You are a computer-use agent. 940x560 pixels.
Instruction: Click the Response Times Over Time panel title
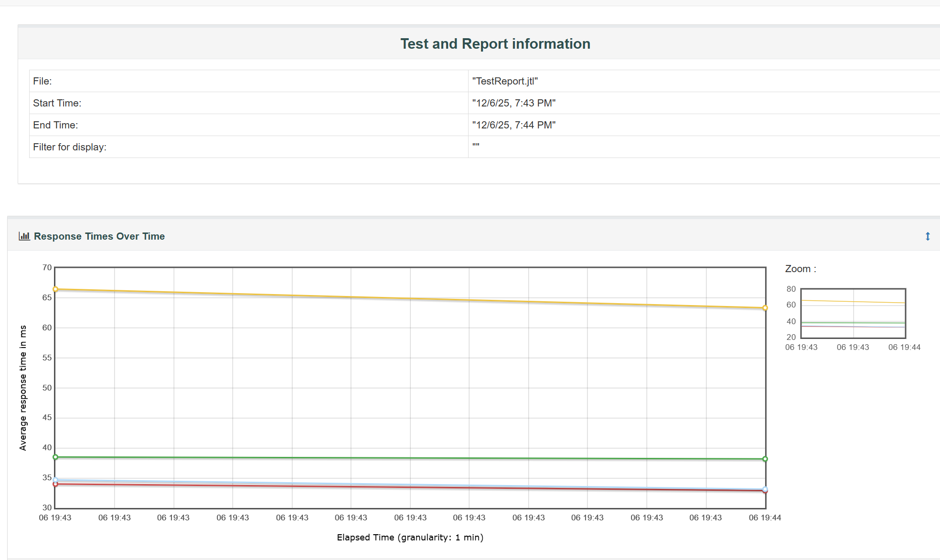tap(99, 236)
